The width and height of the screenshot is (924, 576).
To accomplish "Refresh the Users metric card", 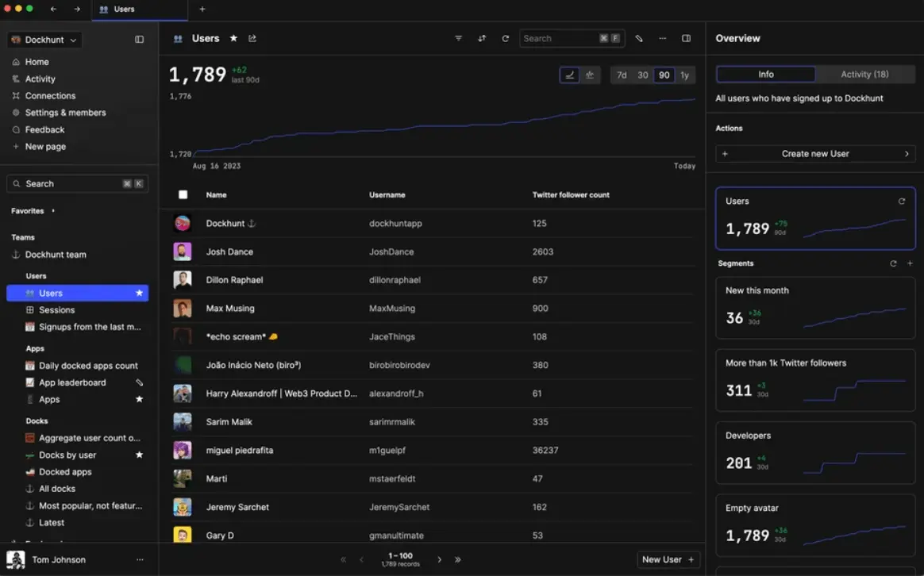I will coord(902,202).
